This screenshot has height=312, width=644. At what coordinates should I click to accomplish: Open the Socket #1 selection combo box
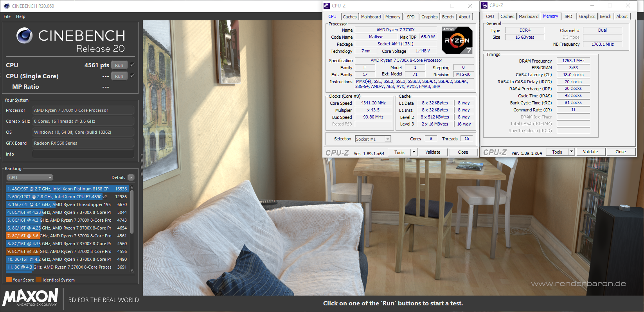tap(373, 139)
